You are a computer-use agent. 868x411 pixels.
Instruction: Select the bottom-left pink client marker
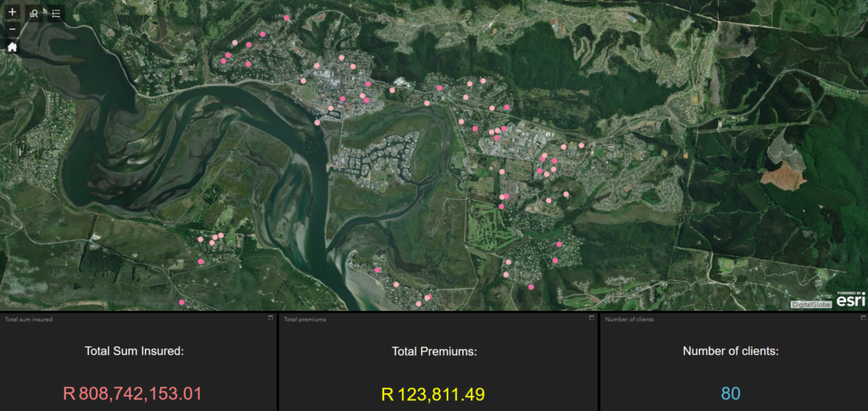tap(181, 302)
